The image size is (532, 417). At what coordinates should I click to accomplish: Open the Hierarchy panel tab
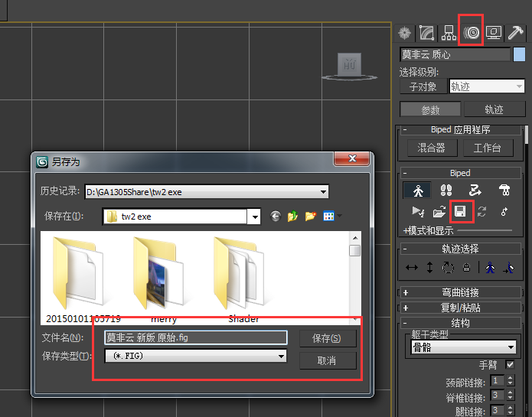449,33
